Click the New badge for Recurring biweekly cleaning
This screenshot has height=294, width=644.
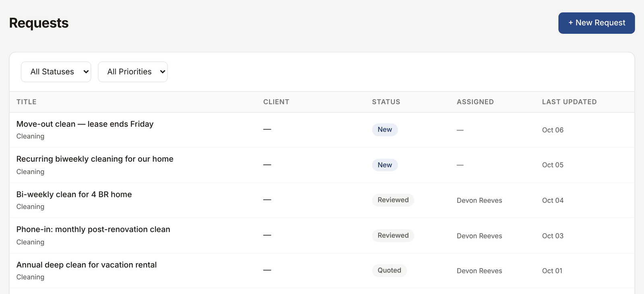pos(385,165)
